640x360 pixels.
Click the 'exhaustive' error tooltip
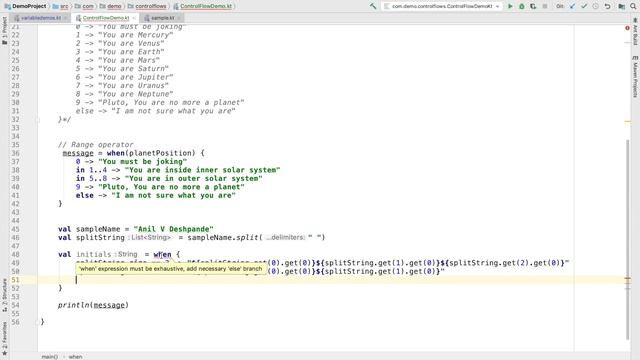click(171, 269)
